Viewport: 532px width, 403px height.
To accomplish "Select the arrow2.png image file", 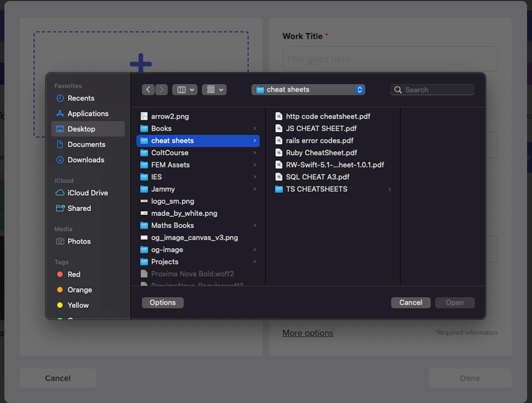I will (170, 117).
